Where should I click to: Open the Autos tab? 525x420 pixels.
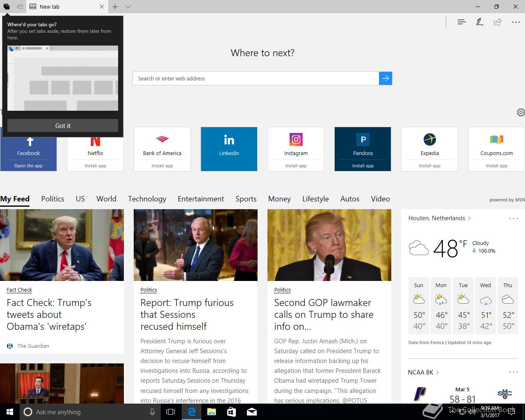[349, 199]
